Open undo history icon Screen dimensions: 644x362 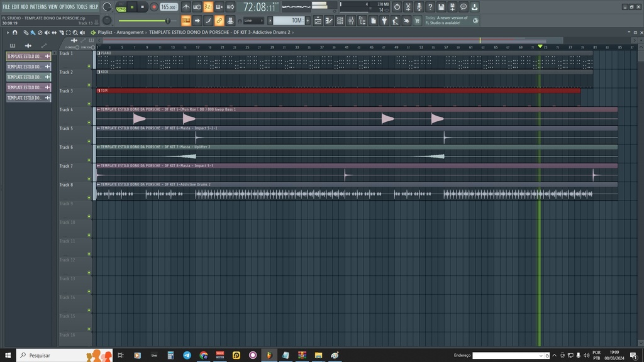pyautogui.click(x=397, y=7)
